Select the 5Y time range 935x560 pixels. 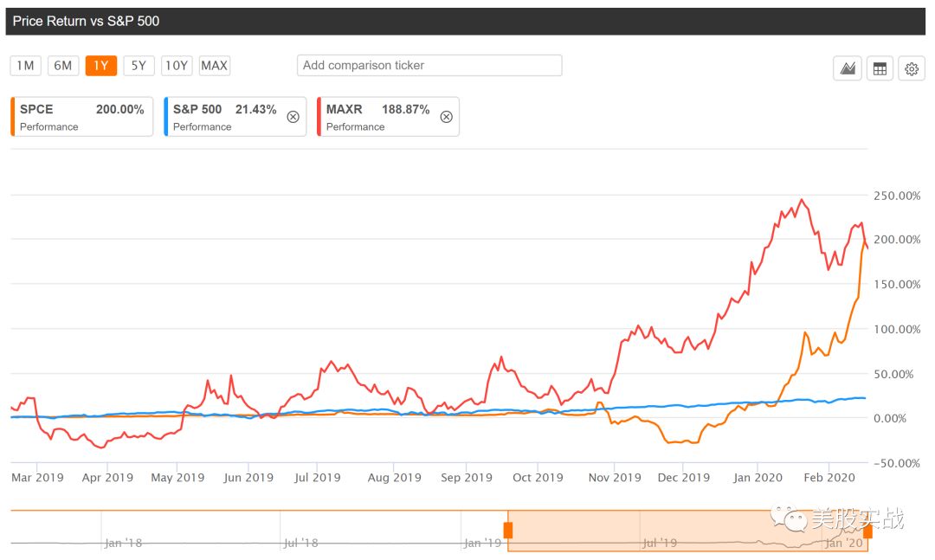click(139, 66)
